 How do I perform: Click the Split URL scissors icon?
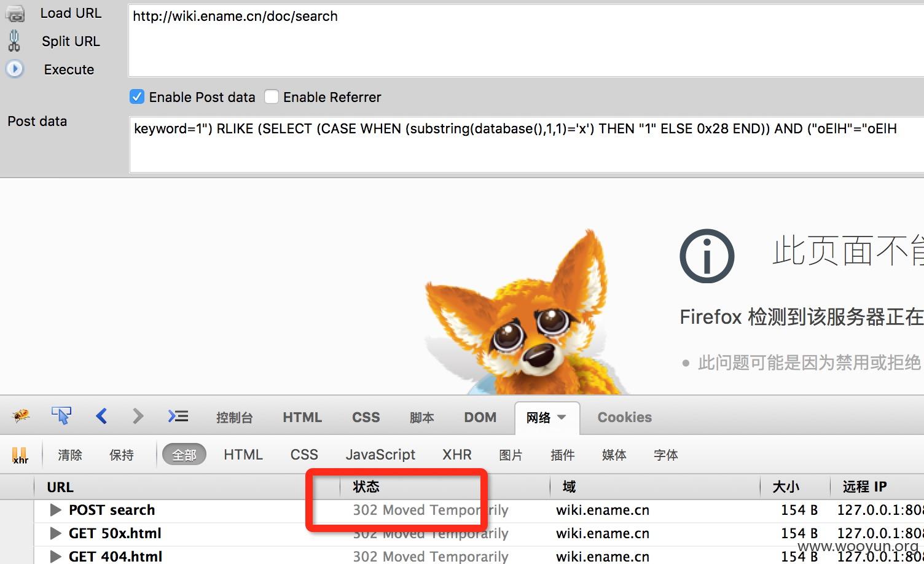(x=14, y=41)
